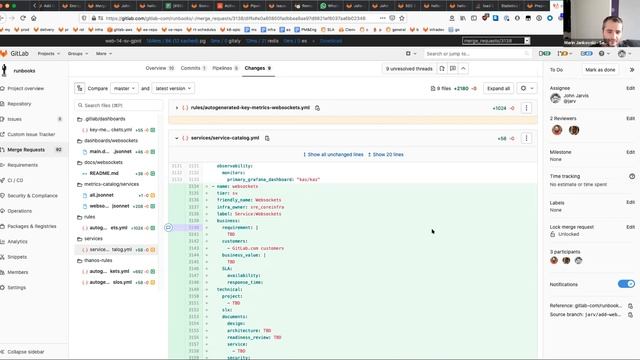Open Merge Requests in the left sidebar
The height and width of the screenshot is (360, 640).
click(x=26, y=150)
